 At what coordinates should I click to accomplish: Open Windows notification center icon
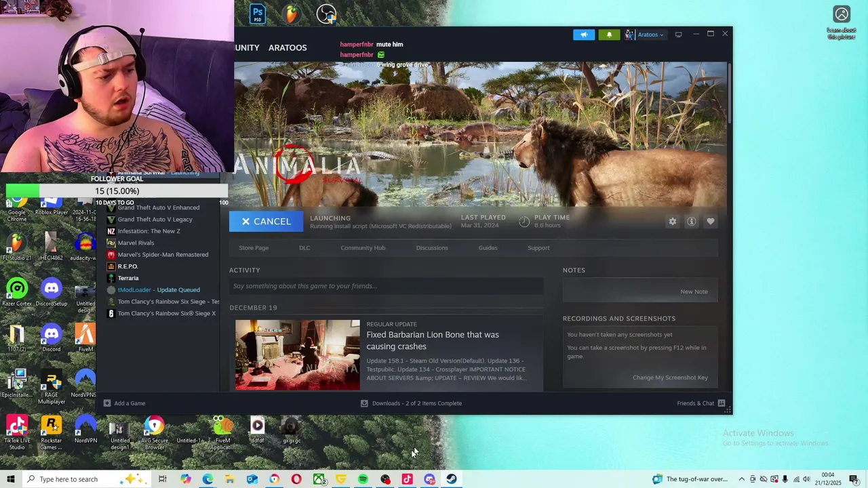[x=854, y=479]
